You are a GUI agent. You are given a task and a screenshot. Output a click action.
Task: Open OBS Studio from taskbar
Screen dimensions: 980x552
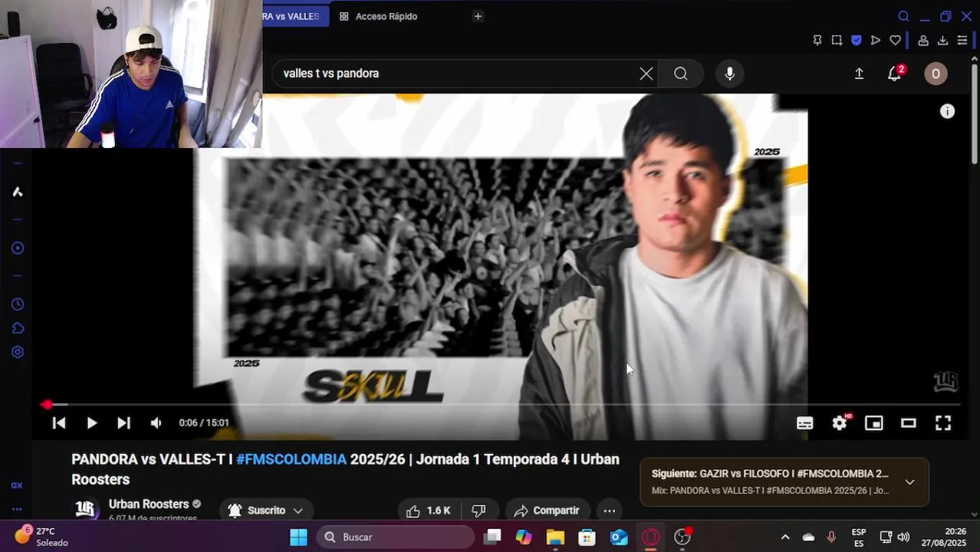682,537
